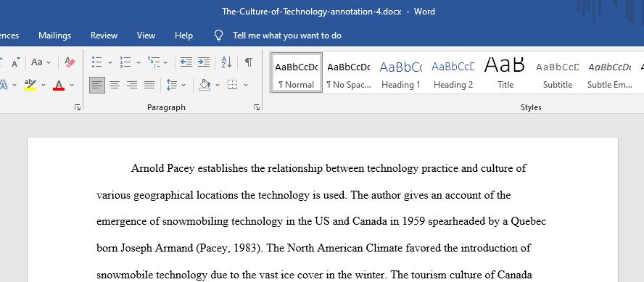Click the Numbering list icon
This screenshot has height=282, width=644.
(125, 62)
